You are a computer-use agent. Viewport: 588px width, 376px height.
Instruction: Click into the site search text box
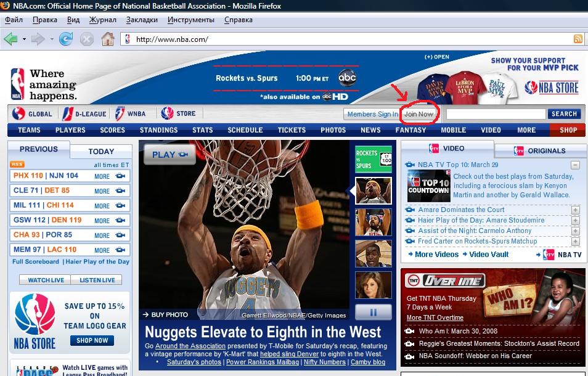coord(496,114)
